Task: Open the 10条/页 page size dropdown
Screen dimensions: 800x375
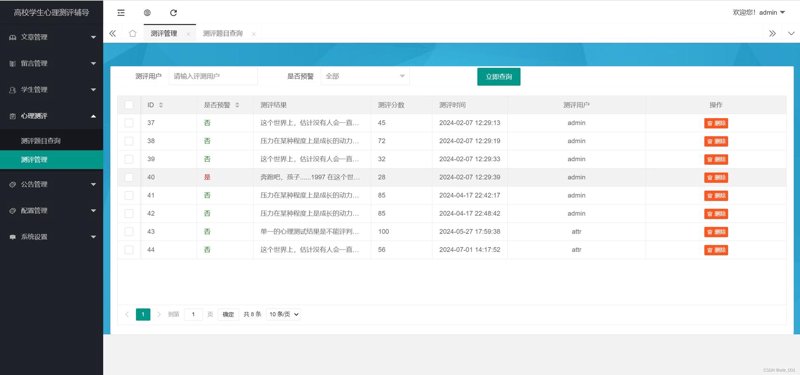Action: pyautogui.click(x=284, y=314)
